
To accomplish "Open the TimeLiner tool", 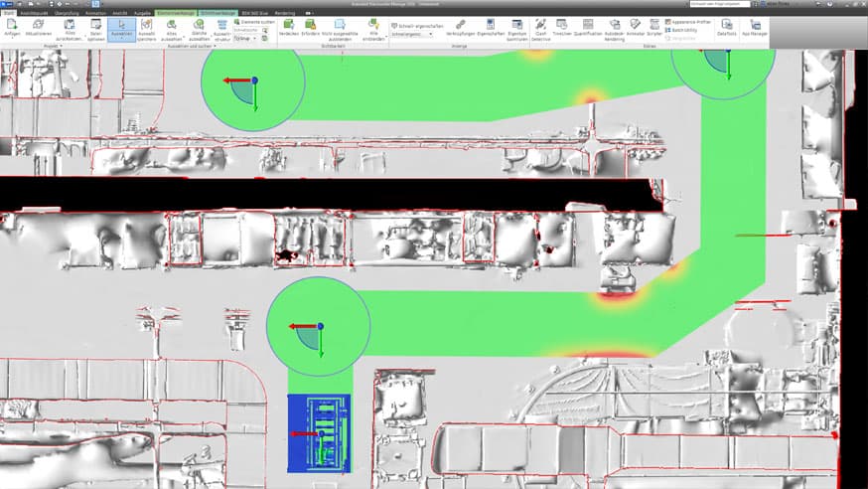I will click(x=561, y=28).
